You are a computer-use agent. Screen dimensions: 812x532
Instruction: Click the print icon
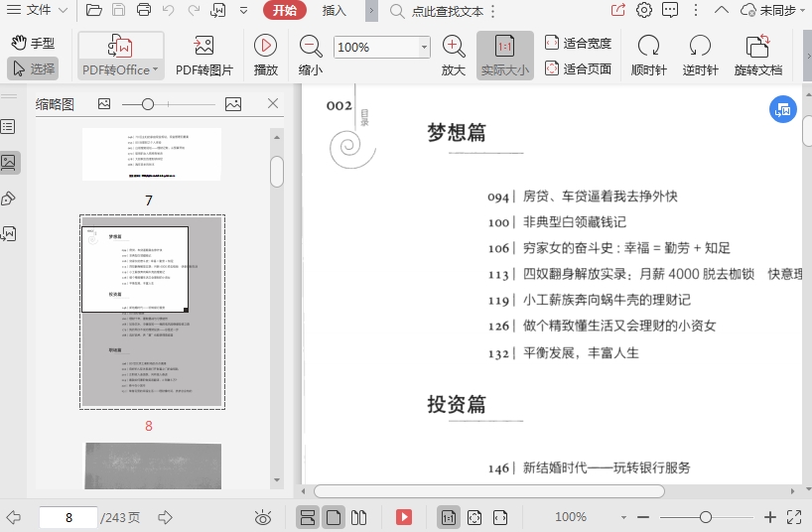tap(144, 10)
